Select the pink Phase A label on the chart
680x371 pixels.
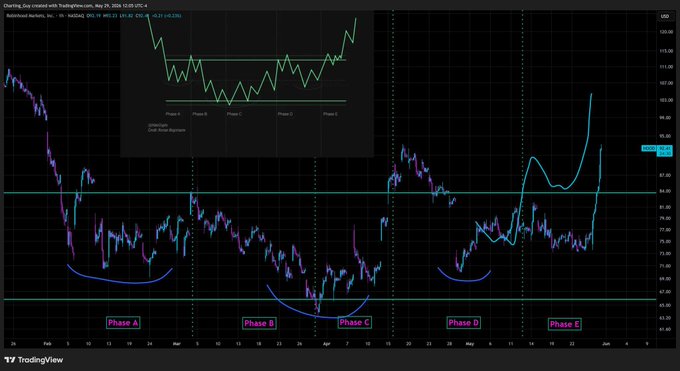[x=123, y=322]
